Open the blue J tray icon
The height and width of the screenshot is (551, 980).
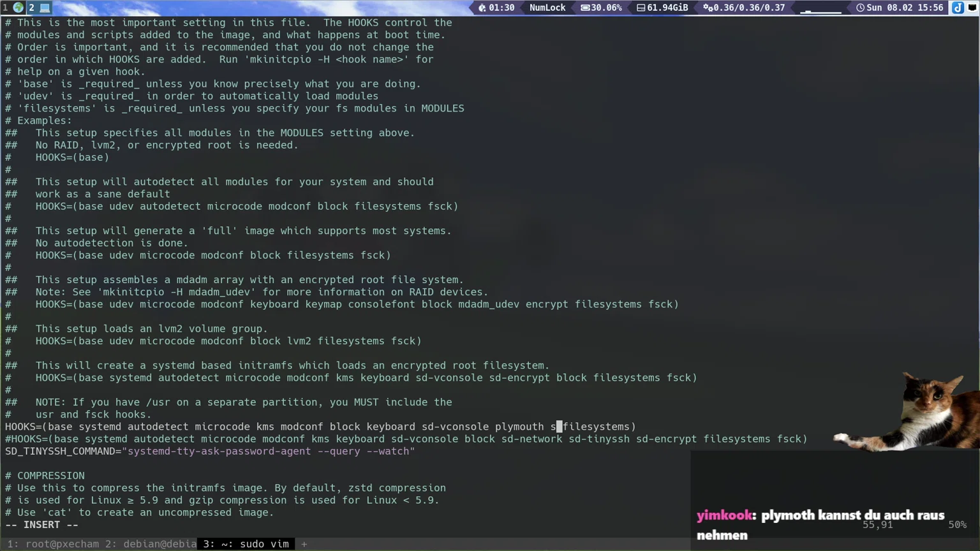click(x=958, y=8)
